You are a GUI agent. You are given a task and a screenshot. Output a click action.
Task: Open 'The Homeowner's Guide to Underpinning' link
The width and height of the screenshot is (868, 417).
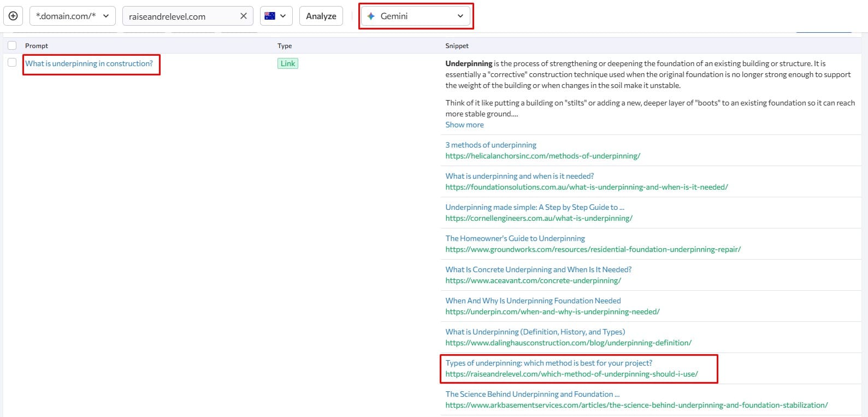515,238
